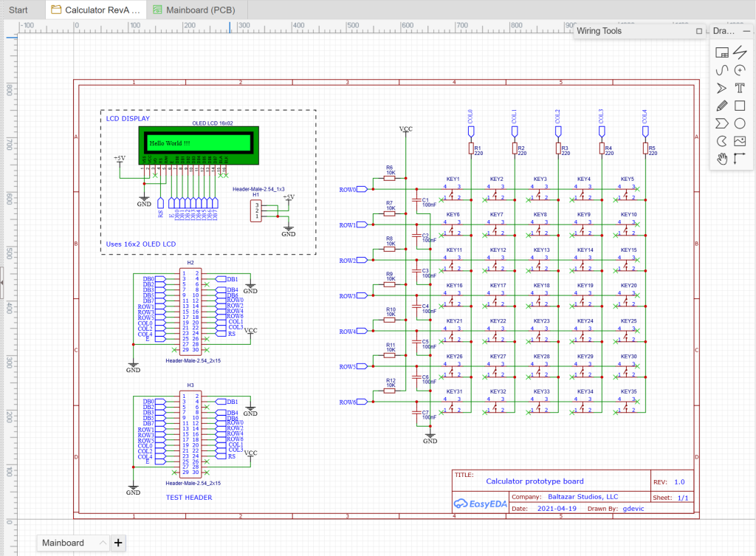
Task: Select the Arc tool in Drawing Tools
Action: (740, 70)
